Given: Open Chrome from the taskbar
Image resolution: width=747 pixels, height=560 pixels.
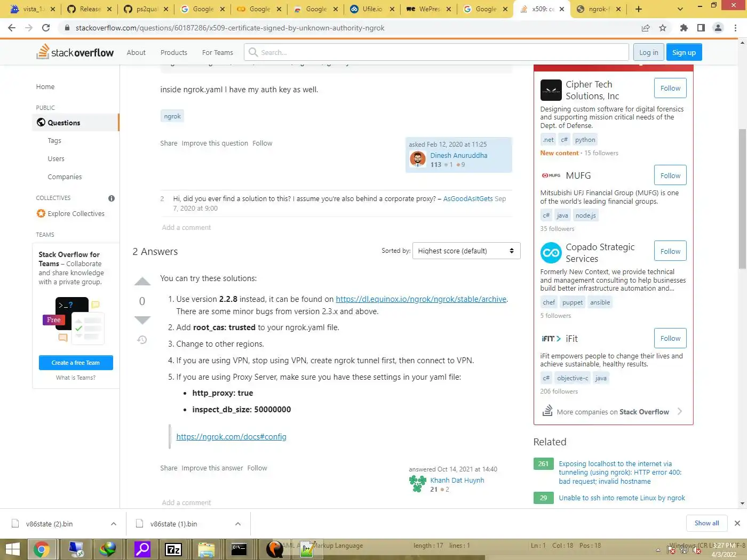Looking at the screenshot, I should point(42,549).
